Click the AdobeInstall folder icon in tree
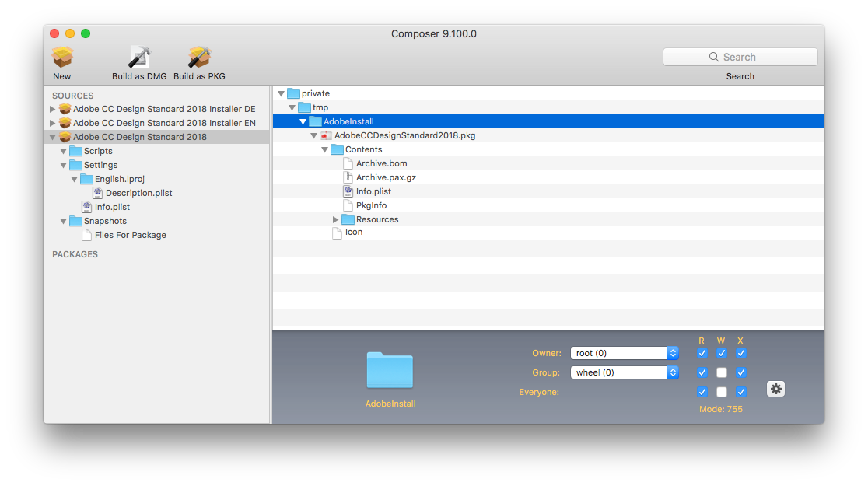The height and width of the screenshot is (486, 868). pos(315,121)
